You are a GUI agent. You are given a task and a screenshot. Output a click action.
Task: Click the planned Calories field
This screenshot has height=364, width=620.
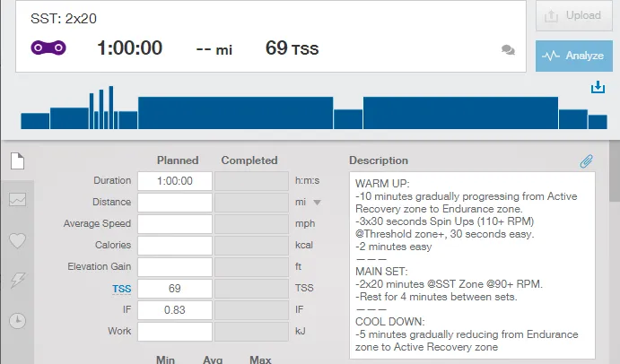[175, 246]
